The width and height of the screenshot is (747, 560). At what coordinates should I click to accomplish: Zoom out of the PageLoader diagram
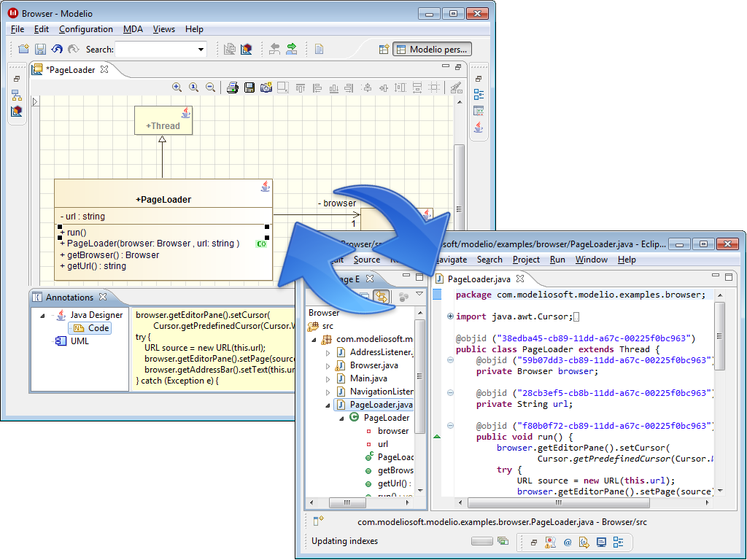(210, 87)
